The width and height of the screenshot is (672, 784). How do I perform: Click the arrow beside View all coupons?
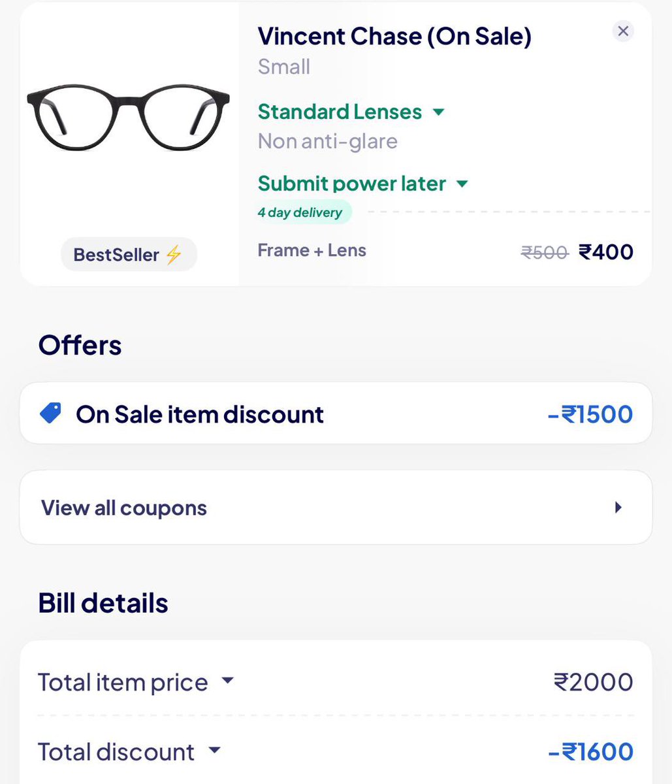click(618, 507)
